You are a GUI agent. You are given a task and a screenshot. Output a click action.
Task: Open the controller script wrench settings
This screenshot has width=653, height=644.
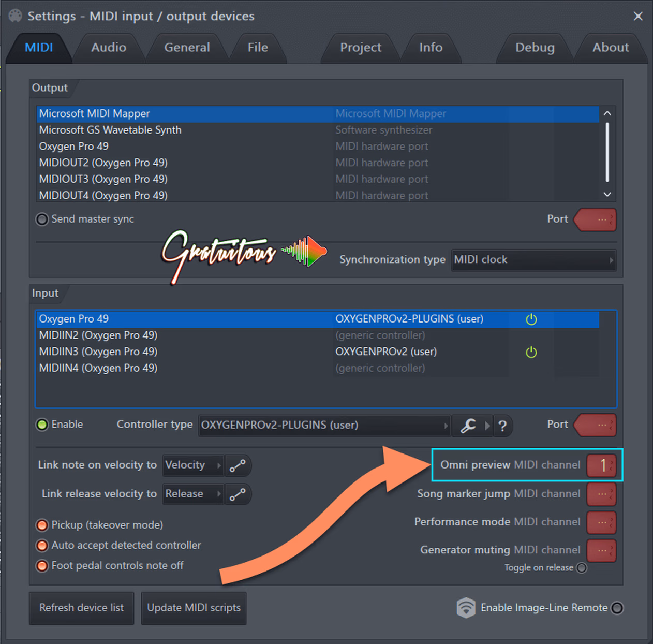(x=468, y=426)
